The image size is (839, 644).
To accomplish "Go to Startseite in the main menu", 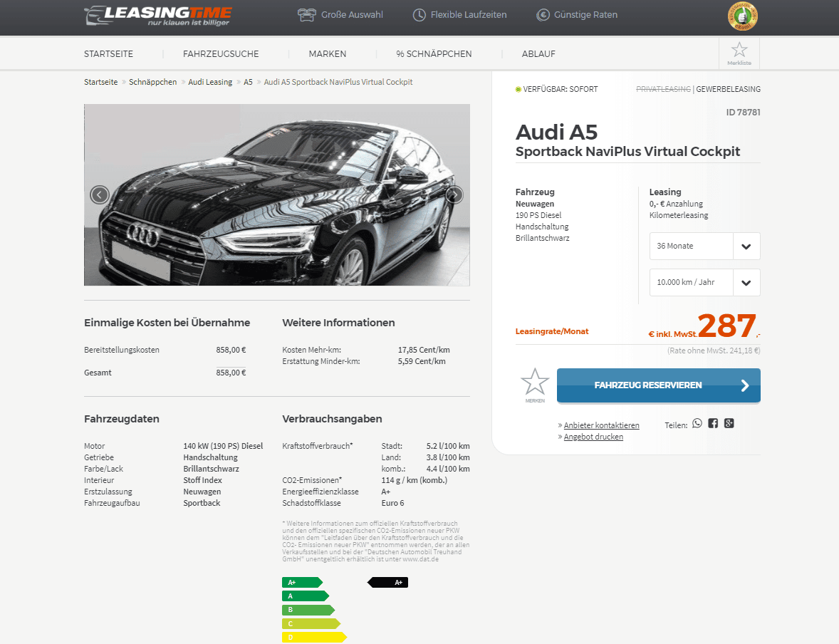I will point(109,54).
